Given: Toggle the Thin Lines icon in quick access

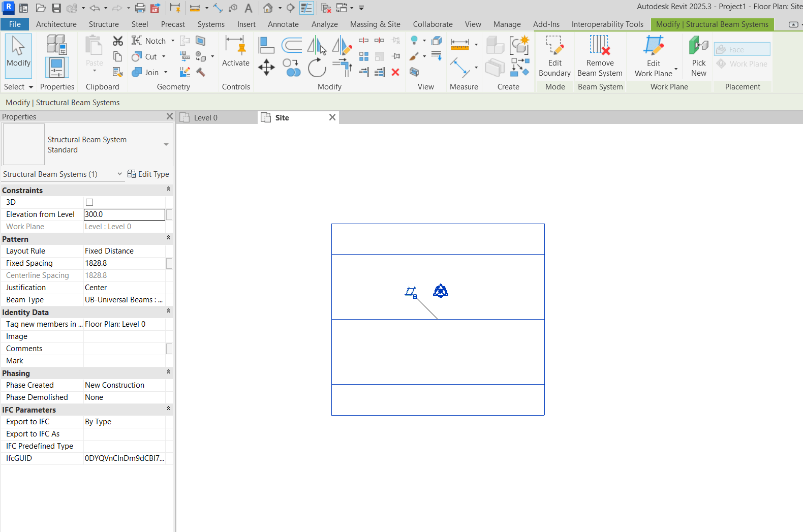Looking at the screenshot, I should tap(306, 8).
